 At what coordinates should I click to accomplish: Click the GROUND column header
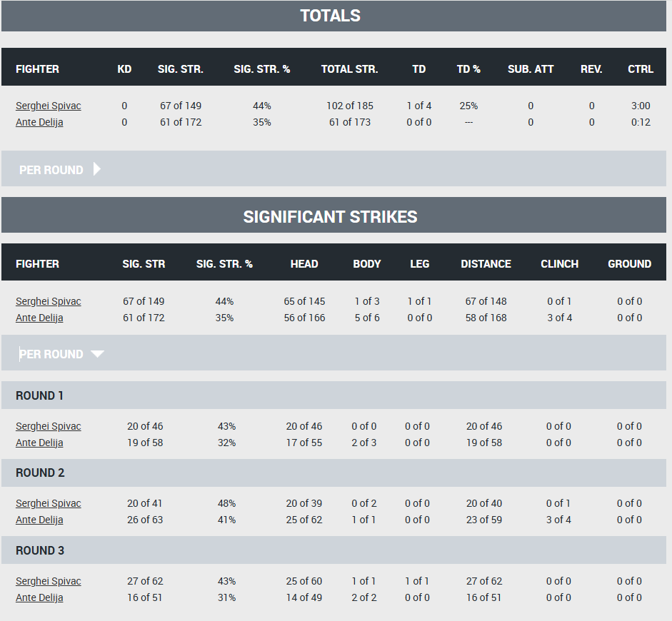tap(629, 264)
